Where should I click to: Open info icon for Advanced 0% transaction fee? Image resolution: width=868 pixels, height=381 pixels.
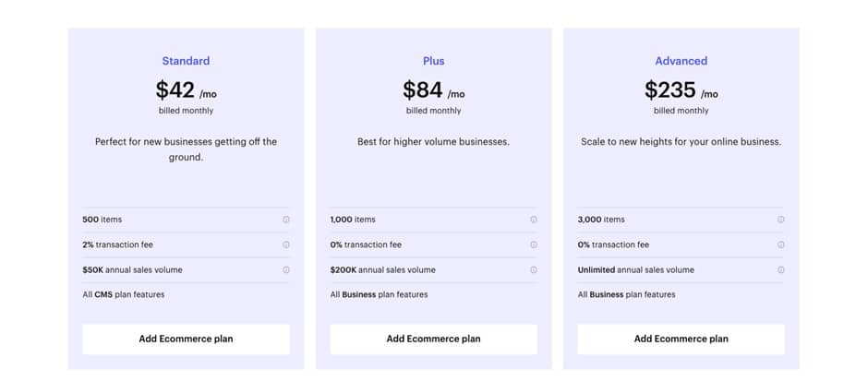coord(781,244)
